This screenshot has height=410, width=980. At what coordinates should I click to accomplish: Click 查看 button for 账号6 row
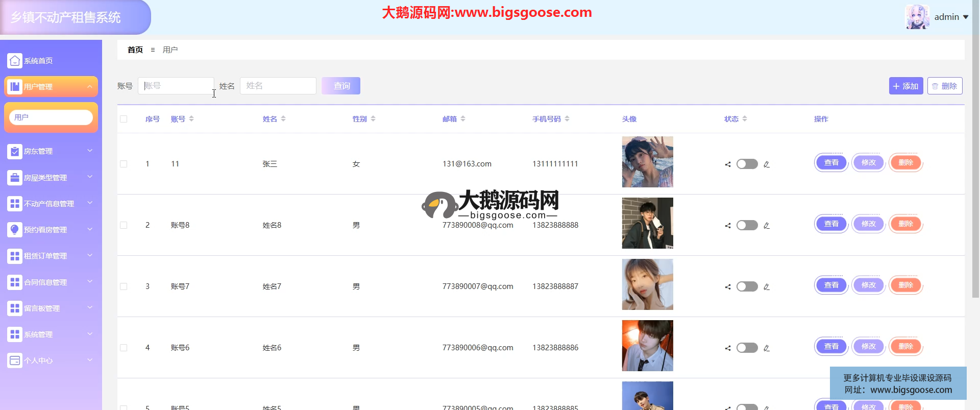coord(831,347)
